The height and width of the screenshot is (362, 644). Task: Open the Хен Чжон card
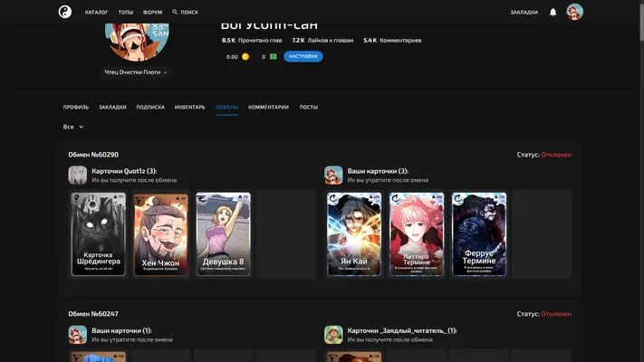click(160, 234)
